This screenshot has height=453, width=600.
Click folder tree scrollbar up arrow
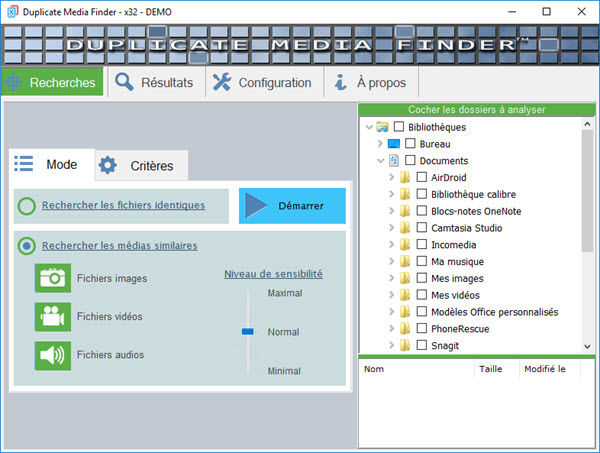click(x=587, y=124)
